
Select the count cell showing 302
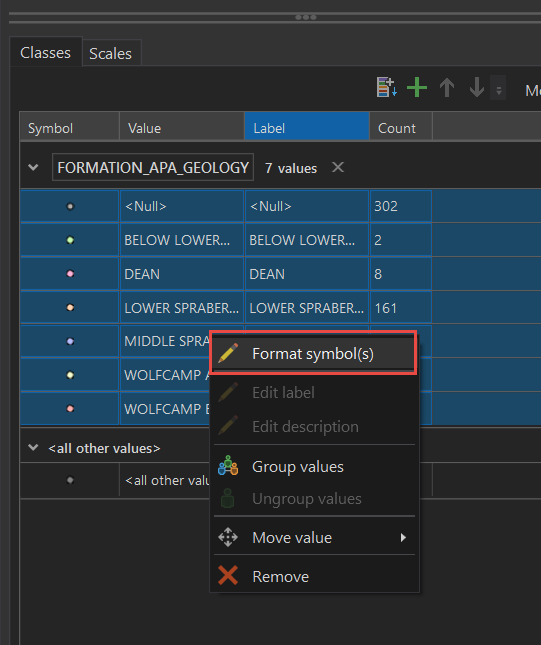[x=401, y=206]
